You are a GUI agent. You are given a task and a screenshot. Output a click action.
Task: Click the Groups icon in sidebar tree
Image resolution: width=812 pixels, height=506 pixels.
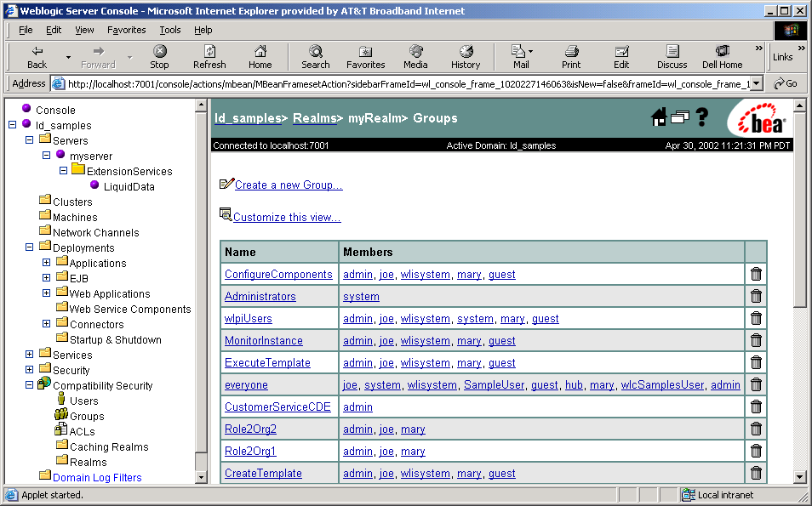61,416
